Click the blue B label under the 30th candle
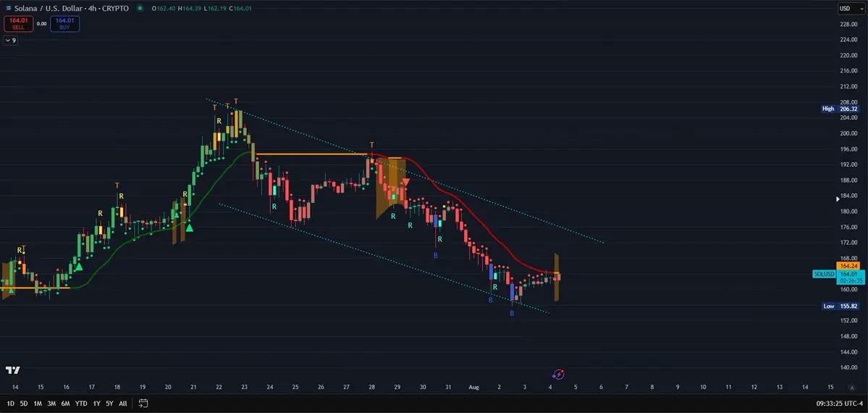The height and width of the screenshot is (413, 868). [436, 255]
